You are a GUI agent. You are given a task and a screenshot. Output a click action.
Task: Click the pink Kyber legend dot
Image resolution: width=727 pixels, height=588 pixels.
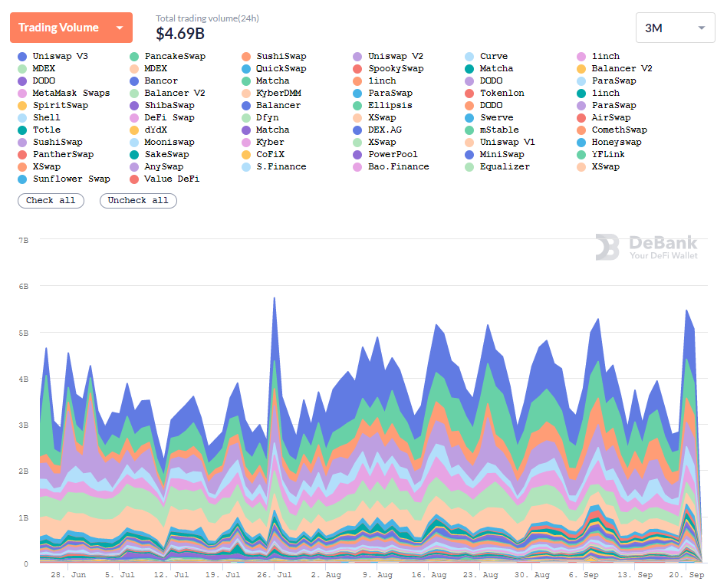click(246, 143)
